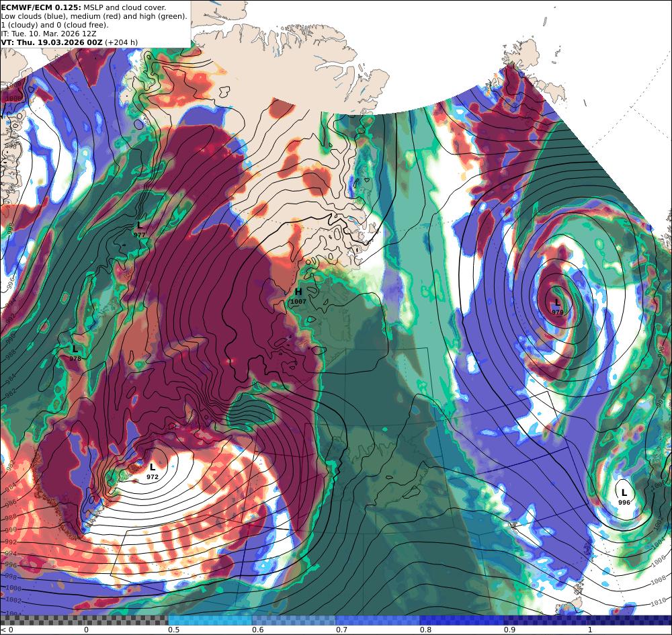Click the 0.8–0.9 dark blue colorbar segment

click(462, 620)
